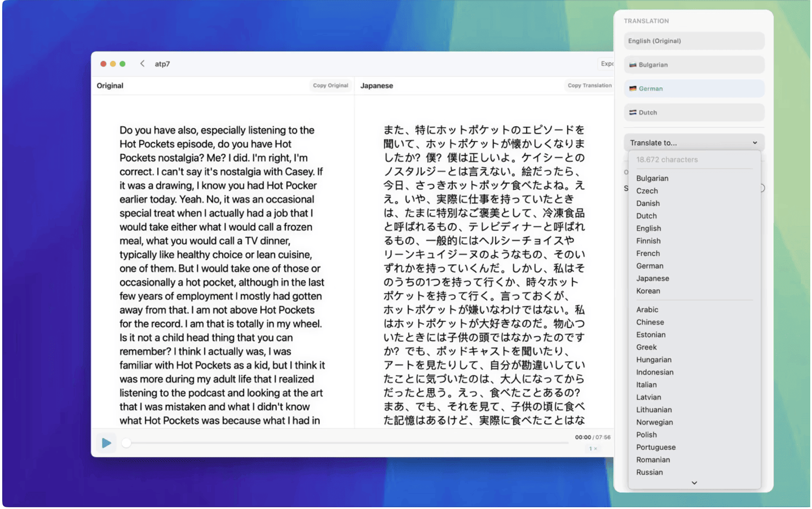Click the Copy Original button
Screen dimensions: 812x509
(x=330, y=86)
